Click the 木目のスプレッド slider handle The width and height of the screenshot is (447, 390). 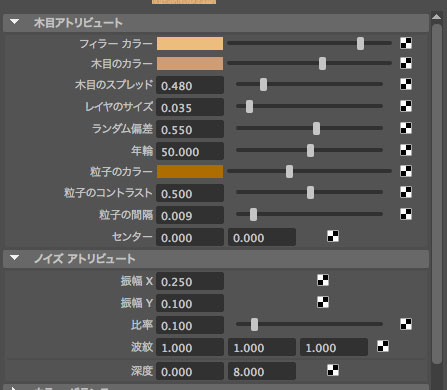pos(263,84)
